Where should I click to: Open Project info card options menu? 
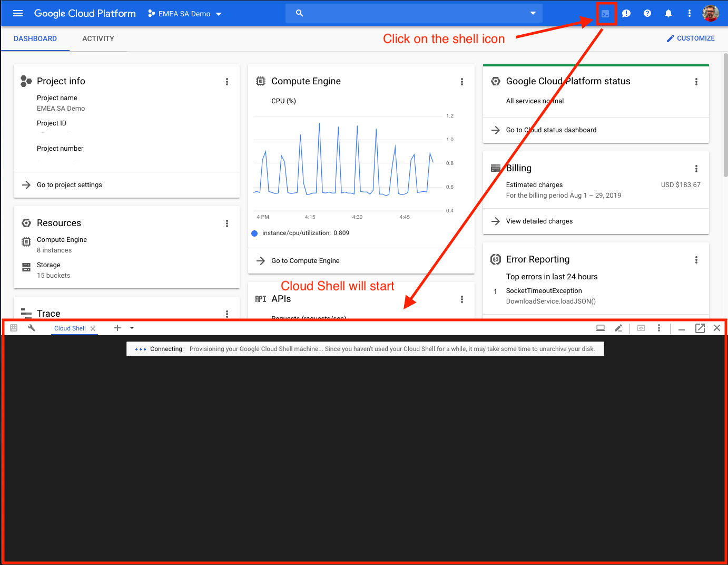tap(227, 82)
